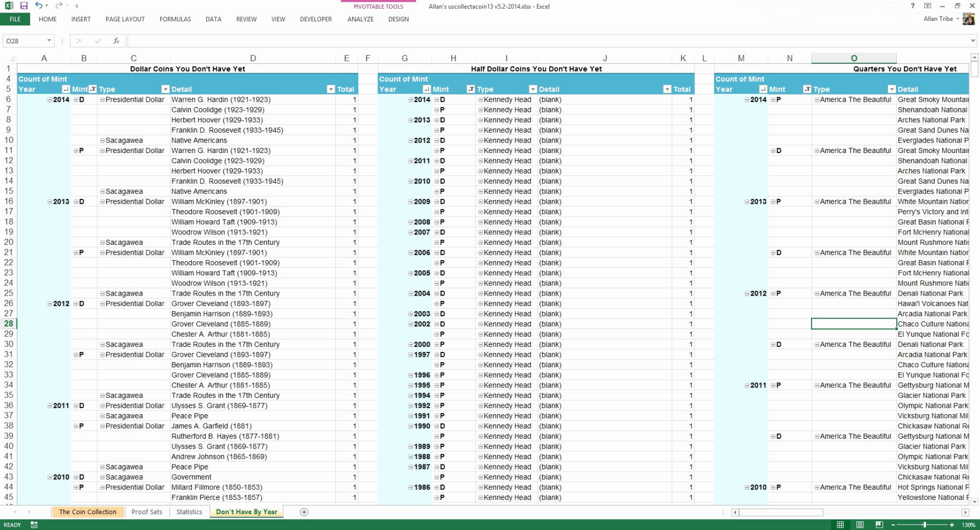
Task: Add a new worksheet with the plus button
Action: click(x=304, y=512)
